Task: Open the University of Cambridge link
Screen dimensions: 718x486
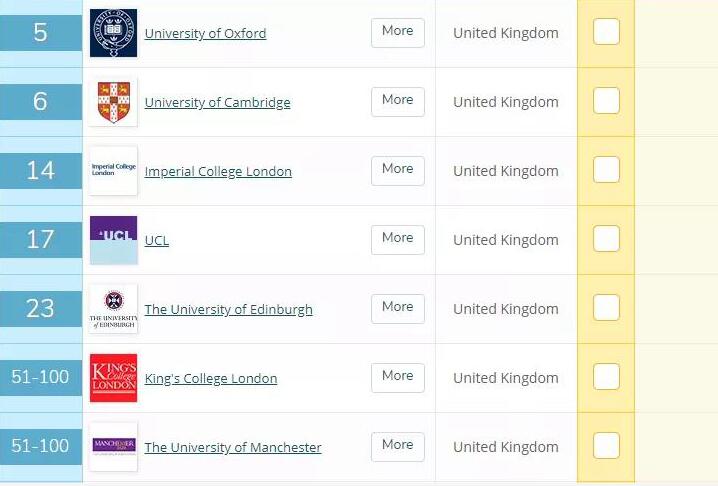Action: pyautogui.click(x=217, y=103)
